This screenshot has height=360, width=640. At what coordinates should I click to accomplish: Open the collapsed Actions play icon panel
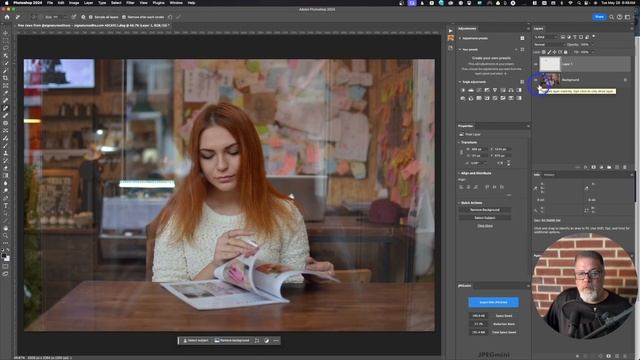point(451,30)
